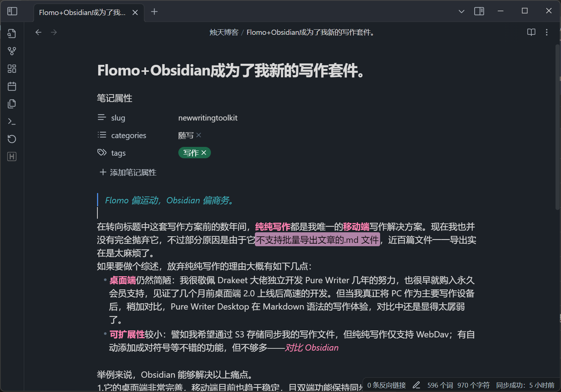Screen dimensions: 561x392
Task: Open the note's more options menu
Action: [x=547, y=32]
